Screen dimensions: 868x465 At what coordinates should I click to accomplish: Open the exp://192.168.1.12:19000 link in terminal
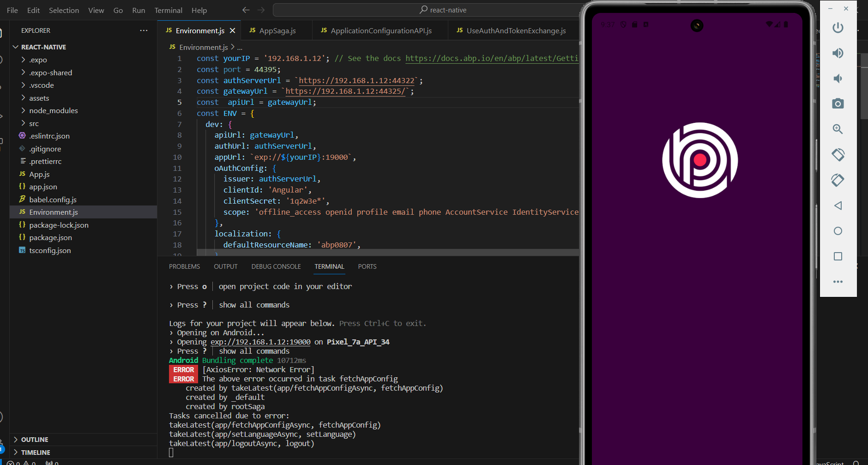(260, 342)
